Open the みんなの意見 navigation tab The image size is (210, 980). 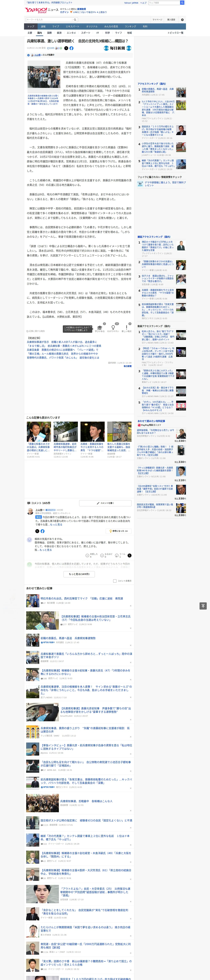click(x=111, y=26)
